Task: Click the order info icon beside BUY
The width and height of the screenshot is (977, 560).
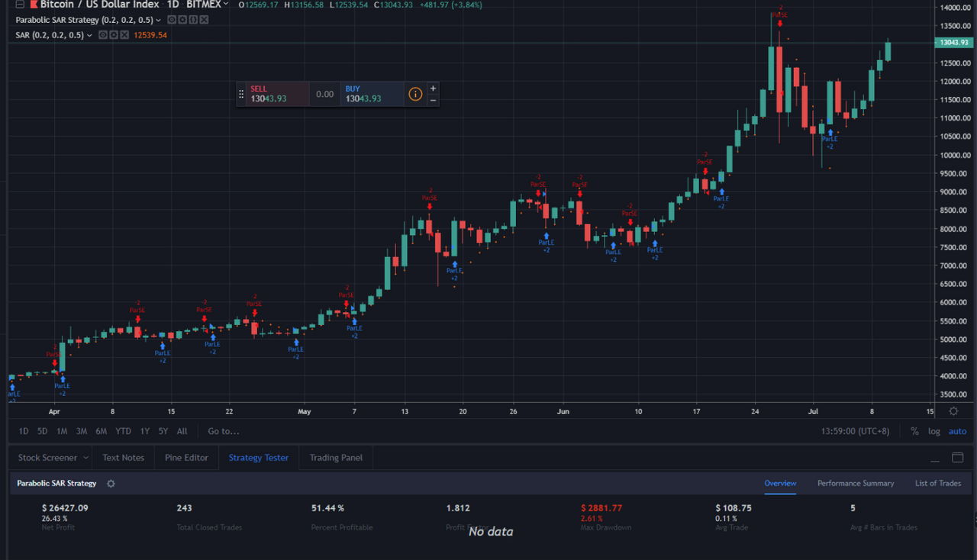Action: pos(415,94)
